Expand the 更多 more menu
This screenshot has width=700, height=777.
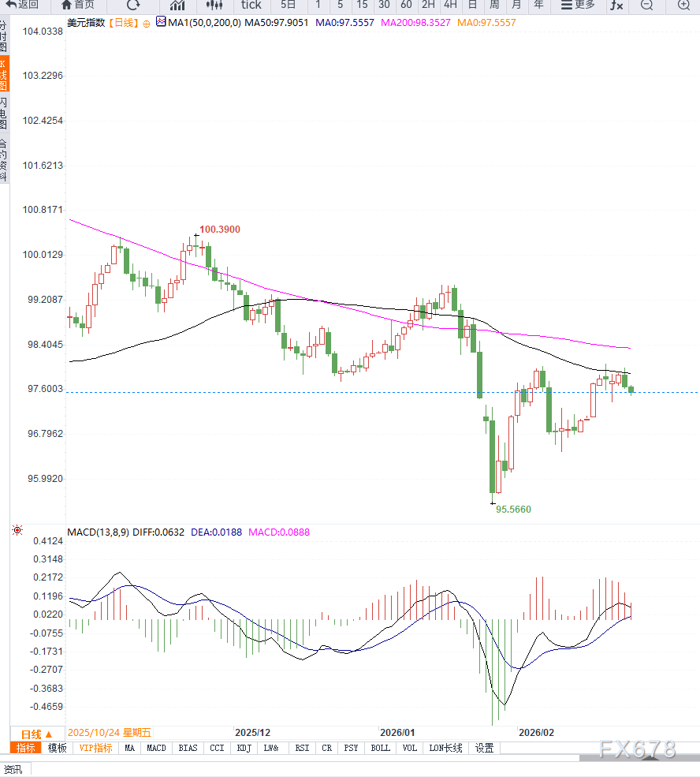577,5
